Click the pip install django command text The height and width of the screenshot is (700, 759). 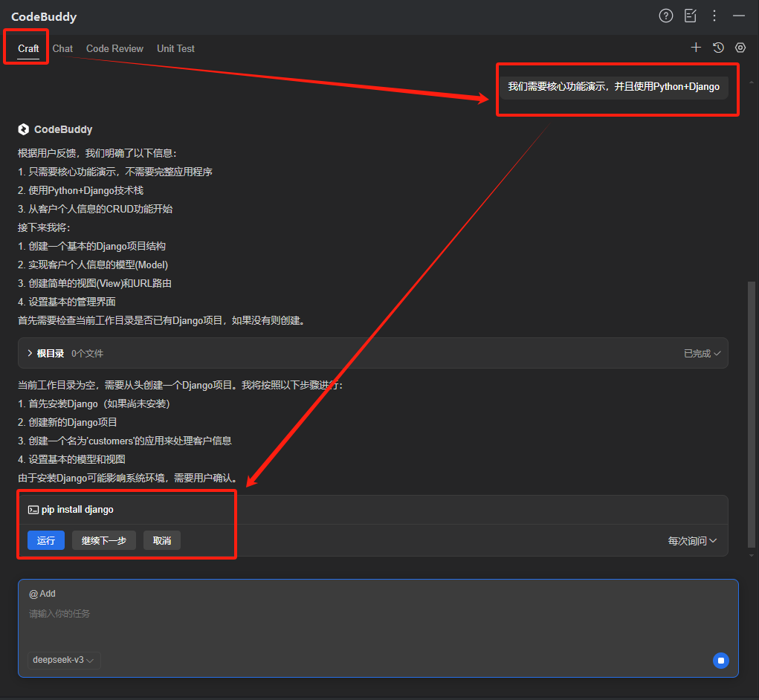click(x=77, y=510)
